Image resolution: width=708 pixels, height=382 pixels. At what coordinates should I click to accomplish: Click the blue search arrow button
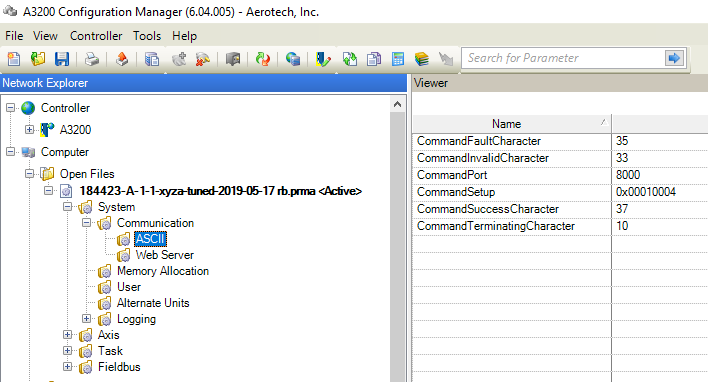[x=674, y=58]
